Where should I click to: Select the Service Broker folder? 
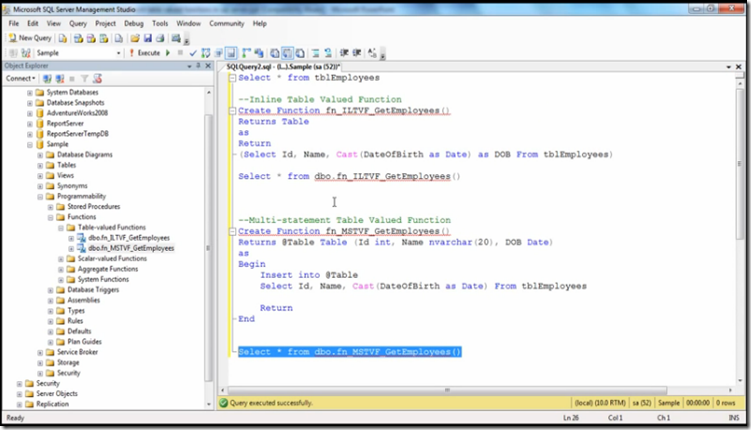coord(77,352)
